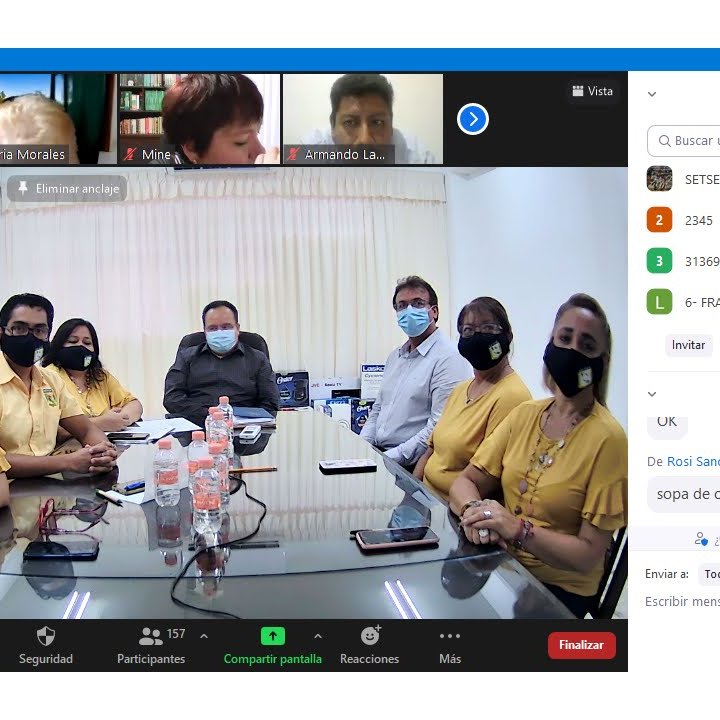Screen dimensions: 720x720
Task: Click the SETSE participant avatar
Action: click(x=659, y=179)
